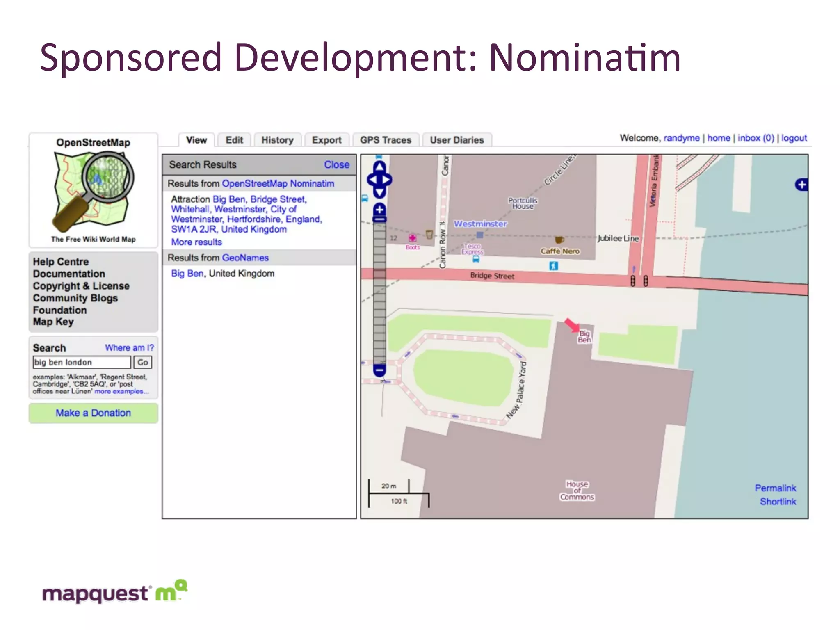
Task: Expand the map layer switcher plus
Action: [x=801, y=185]
